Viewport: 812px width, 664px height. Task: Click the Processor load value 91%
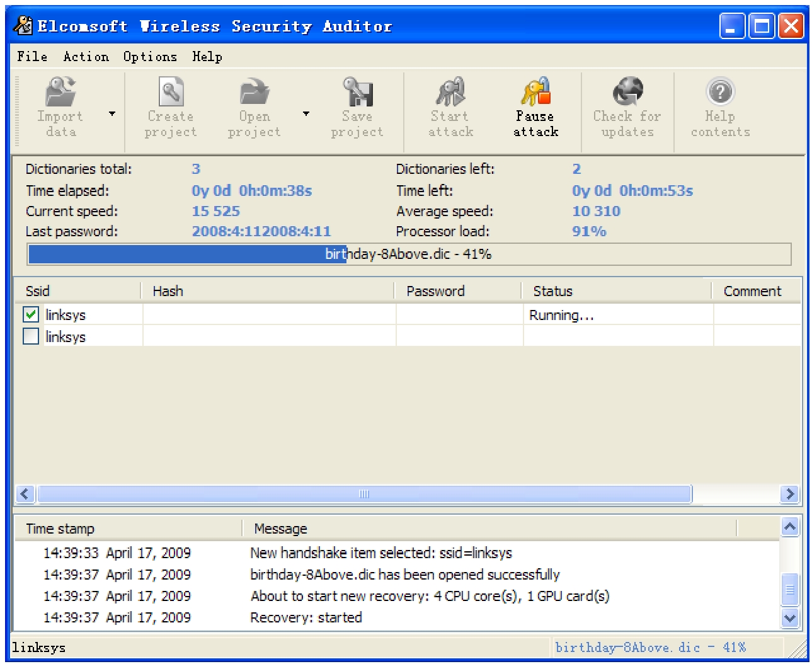[589, 231]
